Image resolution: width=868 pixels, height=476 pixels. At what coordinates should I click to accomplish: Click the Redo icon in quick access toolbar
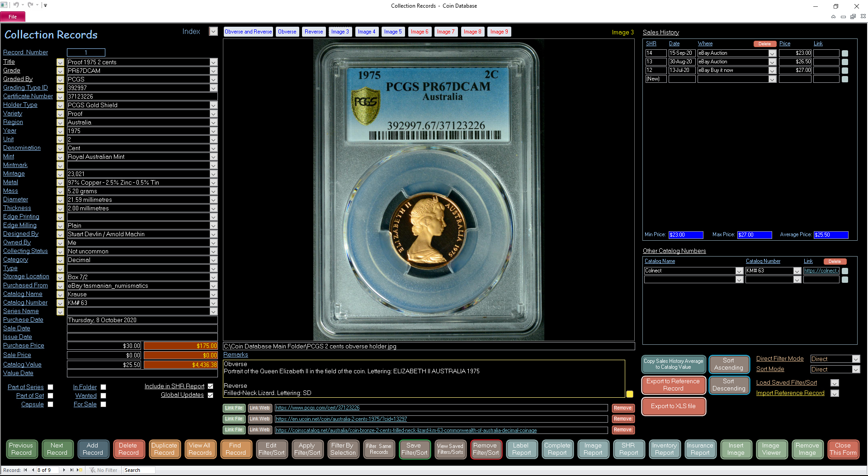(x=30, y=5)
